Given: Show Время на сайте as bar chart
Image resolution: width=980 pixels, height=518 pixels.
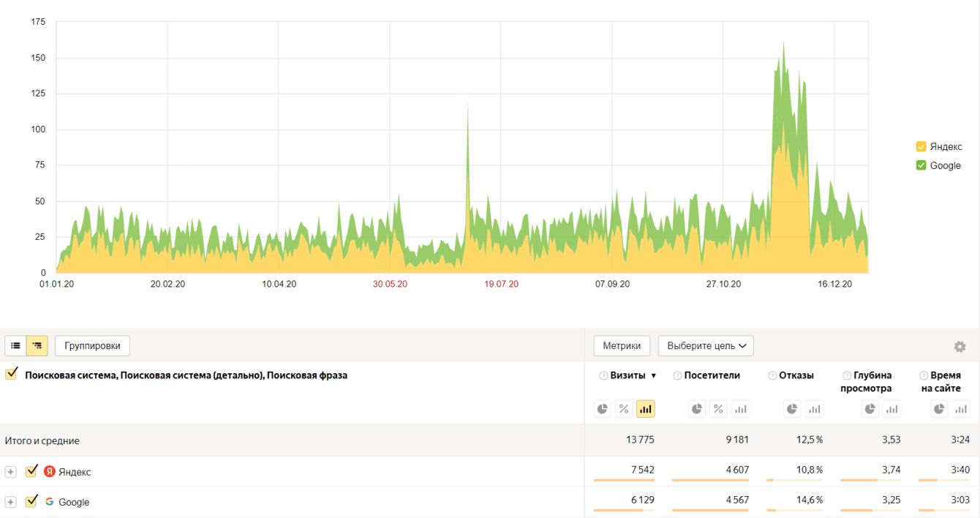Looking at the screenshot, I should pyautogui.click(x=961, y=409).
